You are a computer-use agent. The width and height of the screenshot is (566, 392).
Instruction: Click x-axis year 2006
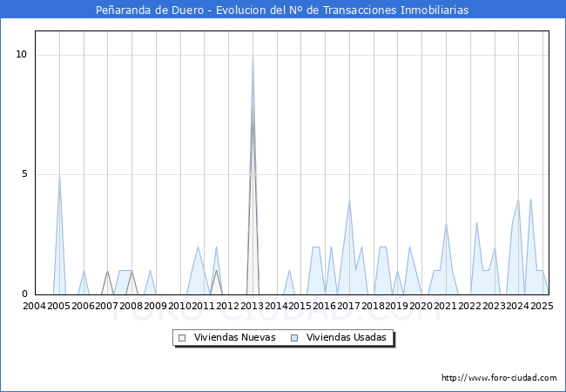(x=83, y=306)
